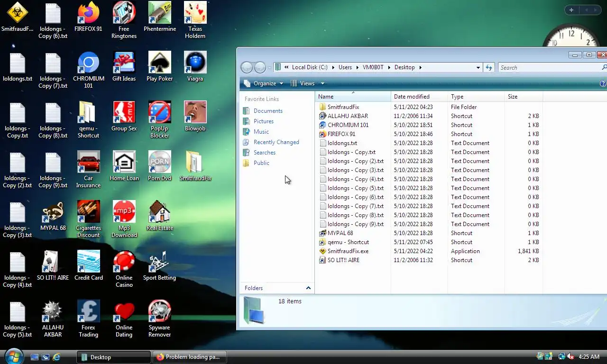Screen dimensions: 607x364
Task: Switch to 'Problem loading pa...' taskbar button
Action: pyautogui.click(x=189, y=357)
